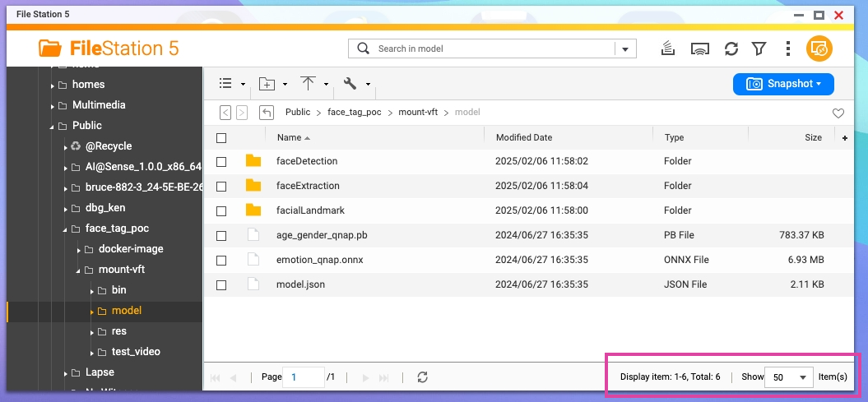Select the test_video folder in tree
The width and height of the screenshot is (868, 402).
(136, 352)
